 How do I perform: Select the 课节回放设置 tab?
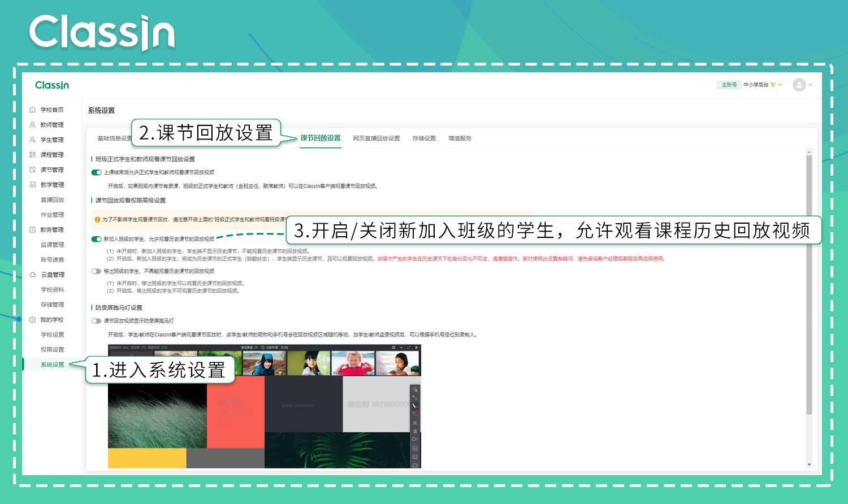[320, 138]
